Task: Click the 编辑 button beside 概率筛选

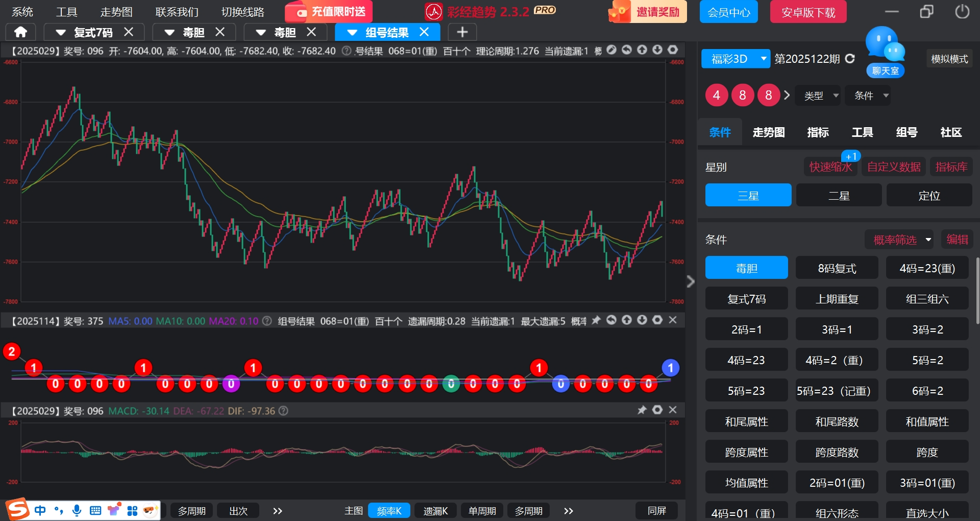Action: pyautogui.click(x=957, y=239)
